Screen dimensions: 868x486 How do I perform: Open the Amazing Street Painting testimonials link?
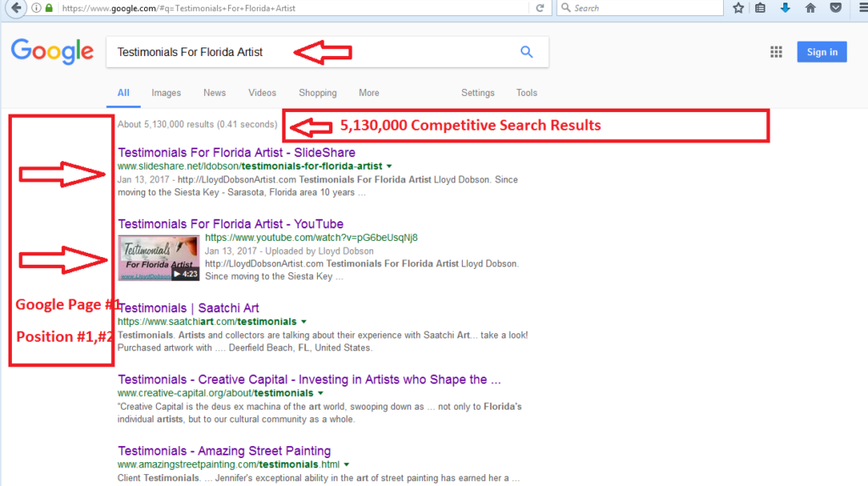point(224,450)
